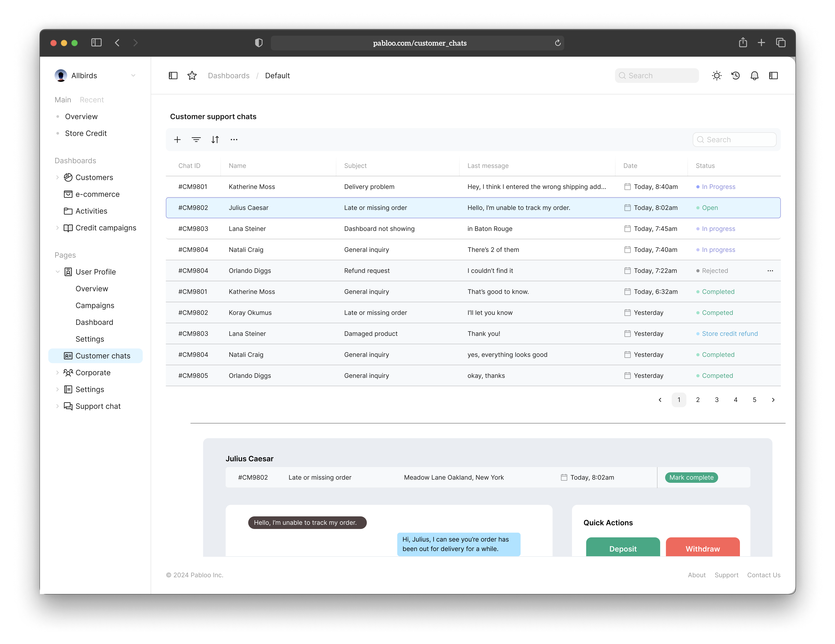Click the Mark complete button
The image size is (835, 644).
point(691,477)
